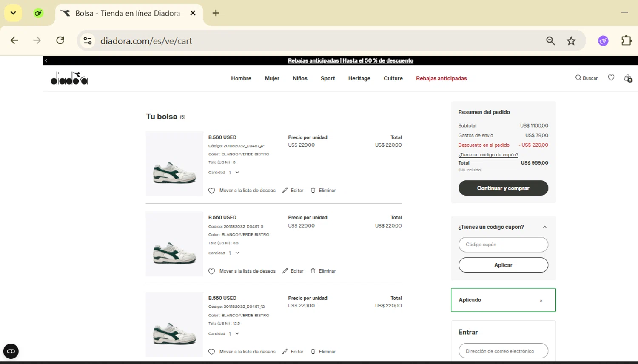638x364 pixels.
Task: Open the red Rebajas anticipadas menu item
Action: pos(441,79)
